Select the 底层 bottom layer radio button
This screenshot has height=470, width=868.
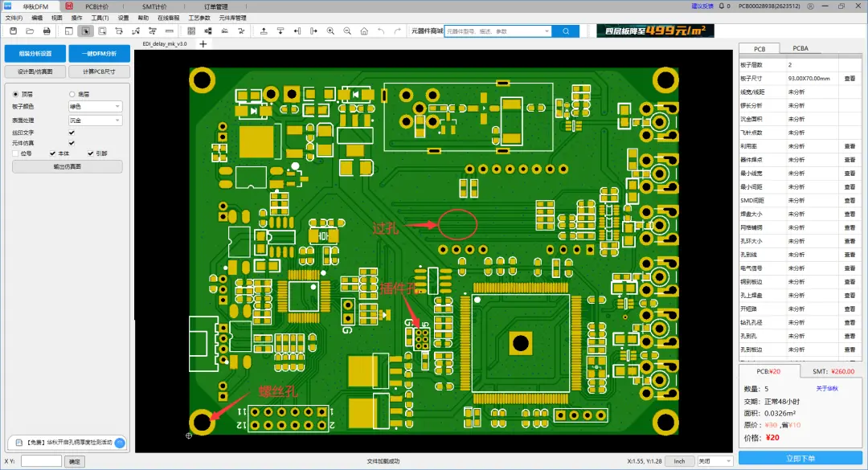pos(72,94)
